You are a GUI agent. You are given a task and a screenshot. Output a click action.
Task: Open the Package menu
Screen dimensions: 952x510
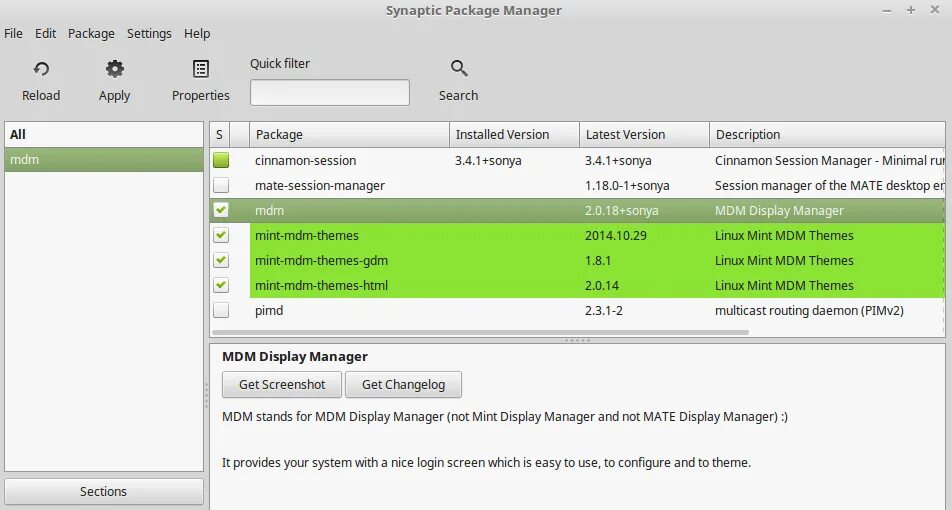tap(91, 33)
